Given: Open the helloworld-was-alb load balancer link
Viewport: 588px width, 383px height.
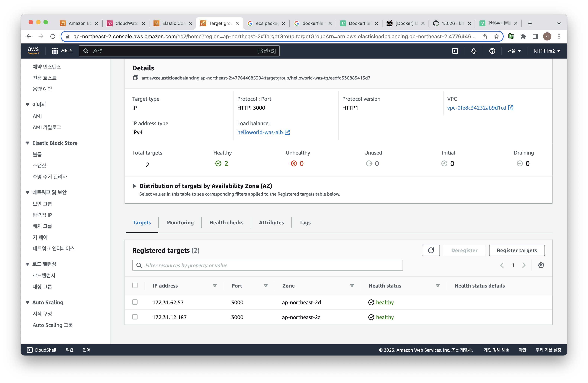Looking at the screenshot, I should pyautogui.click(x=260, y=132).
